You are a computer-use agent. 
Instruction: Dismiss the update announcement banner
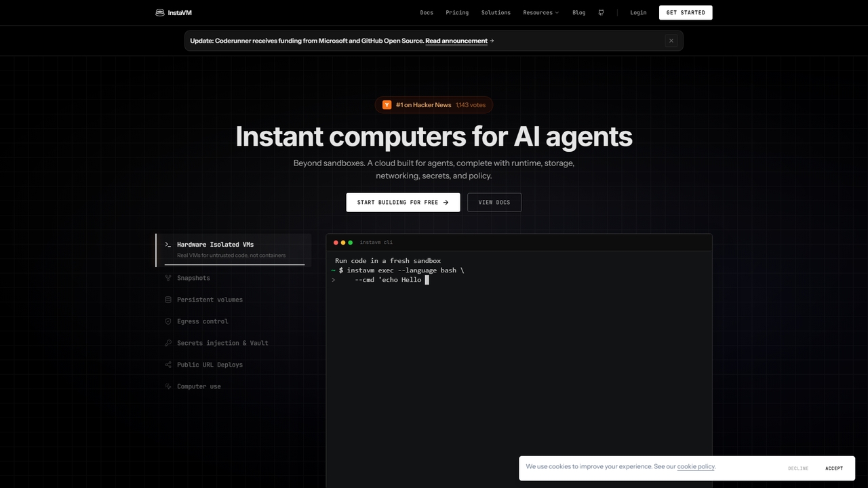point(671,41)
